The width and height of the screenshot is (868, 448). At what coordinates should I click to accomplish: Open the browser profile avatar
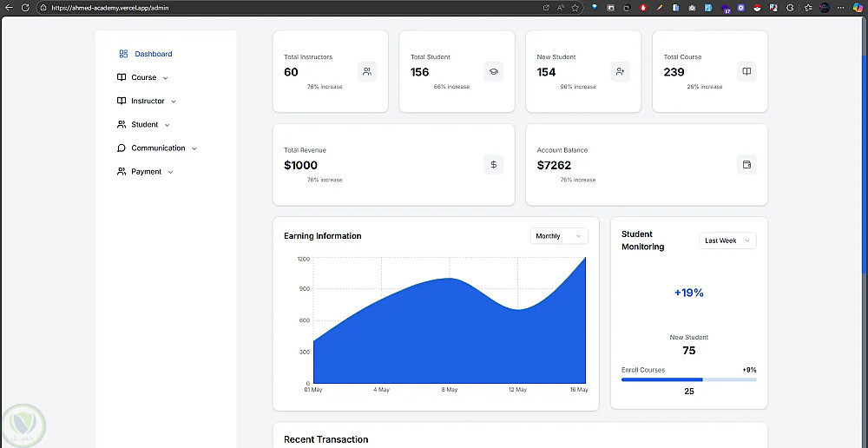point(825,8)
